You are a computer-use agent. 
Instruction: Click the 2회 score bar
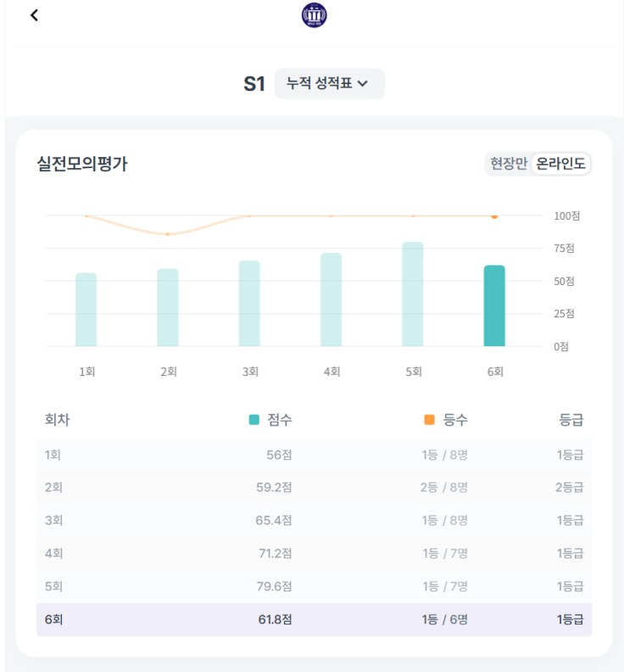pos(168,307)
